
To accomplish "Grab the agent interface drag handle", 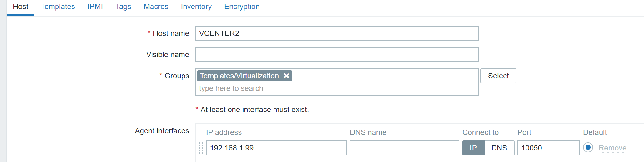I will point(201,148).
